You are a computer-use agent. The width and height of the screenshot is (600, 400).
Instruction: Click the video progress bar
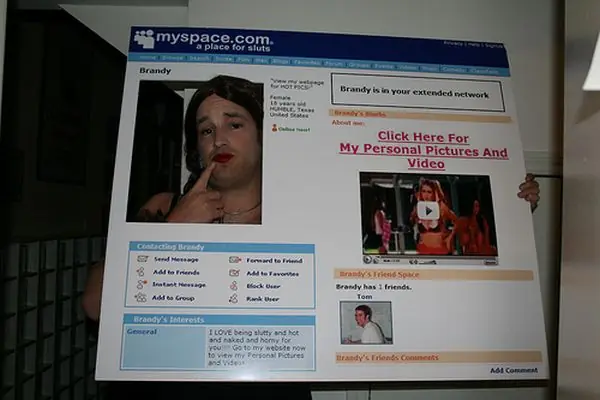(x=439, y=257)
